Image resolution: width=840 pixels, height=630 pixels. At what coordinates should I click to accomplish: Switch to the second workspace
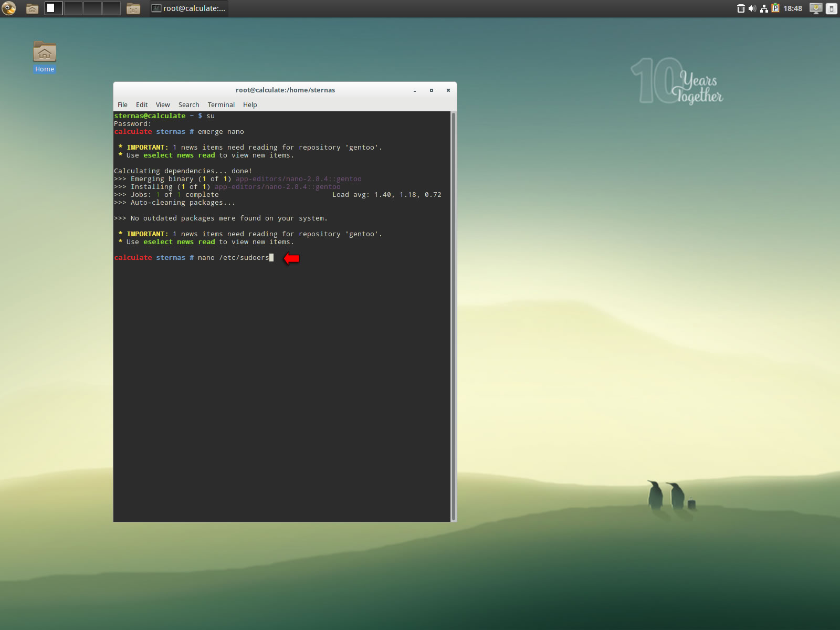coord(73,8)
